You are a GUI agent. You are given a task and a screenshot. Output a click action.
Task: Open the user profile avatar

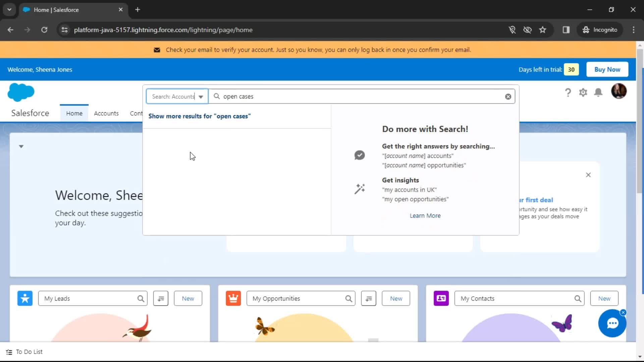(x=619, y=91)
